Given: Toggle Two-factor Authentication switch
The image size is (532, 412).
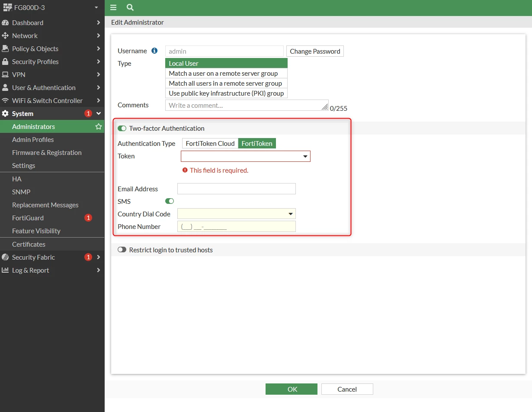Looking at the screenshot, I should (x=122, y=128).
